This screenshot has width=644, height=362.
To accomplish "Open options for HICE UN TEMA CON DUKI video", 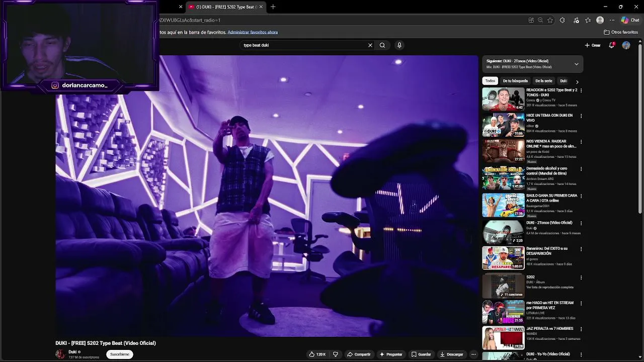I will pyautogui.click(x=581, y=116).
